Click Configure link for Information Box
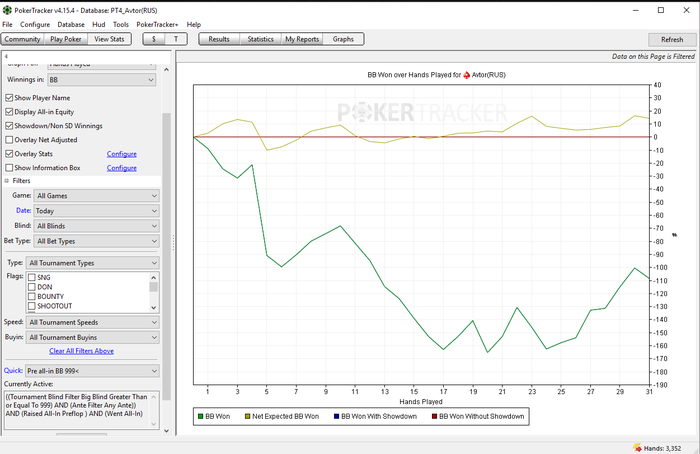The width and height of the screenshot is (700, 454). tap(121, 168)
